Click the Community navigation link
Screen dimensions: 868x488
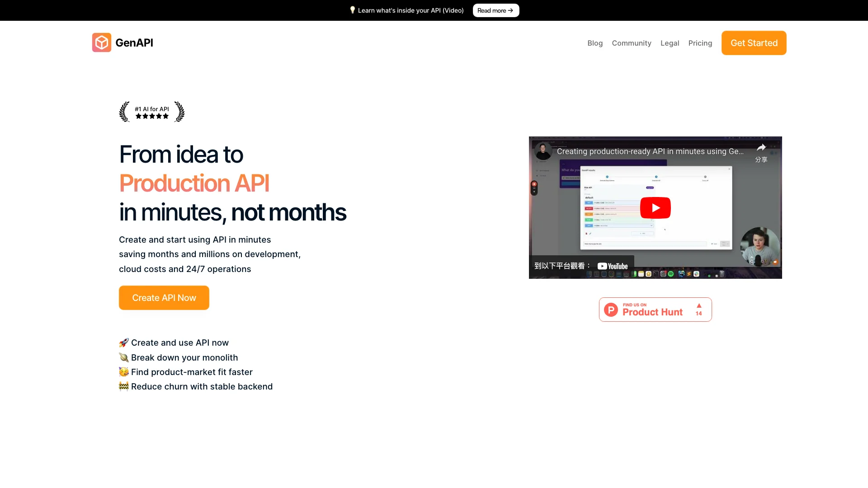[631, 42]
